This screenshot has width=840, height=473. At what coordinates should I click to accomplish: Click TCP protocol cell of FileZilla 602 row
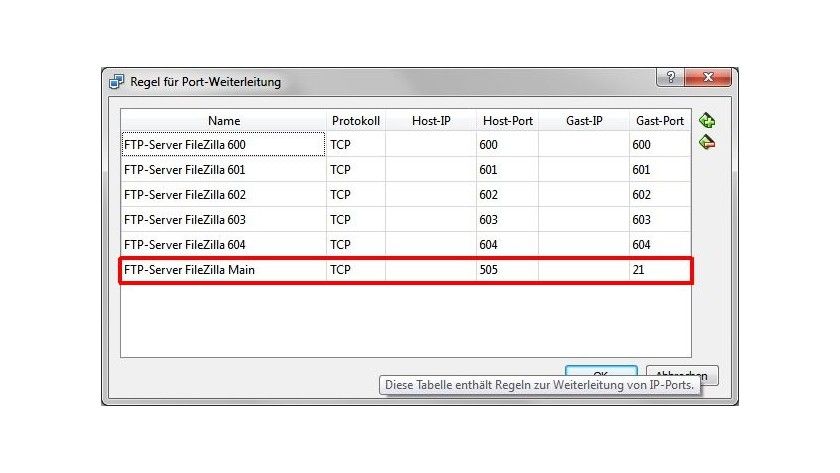point(356,194)
